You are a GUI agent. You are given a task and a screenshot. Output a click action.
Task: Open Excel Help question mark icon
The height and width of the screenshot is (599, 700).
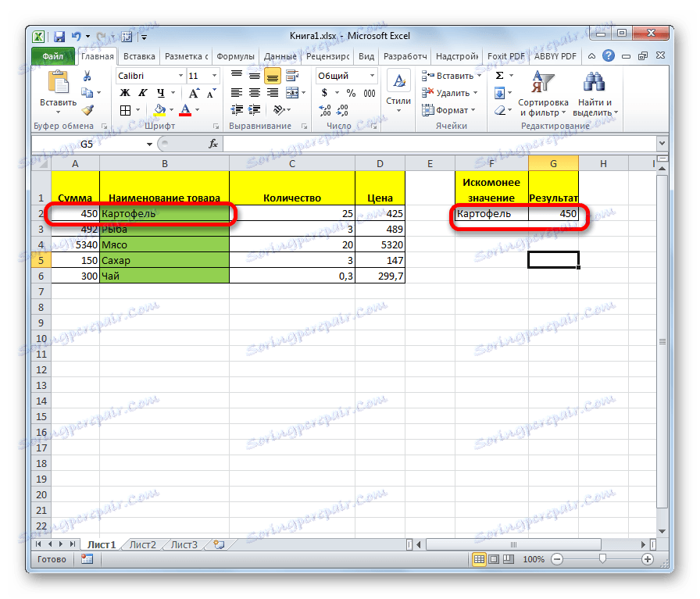coord(608,55)
